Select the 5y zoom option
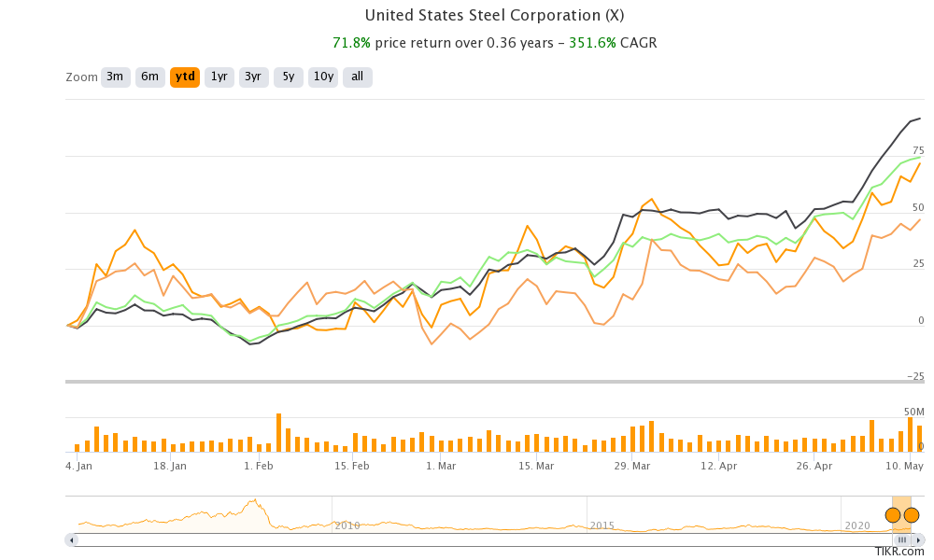The width and height of the screenshot is (934, 560). 287,77
